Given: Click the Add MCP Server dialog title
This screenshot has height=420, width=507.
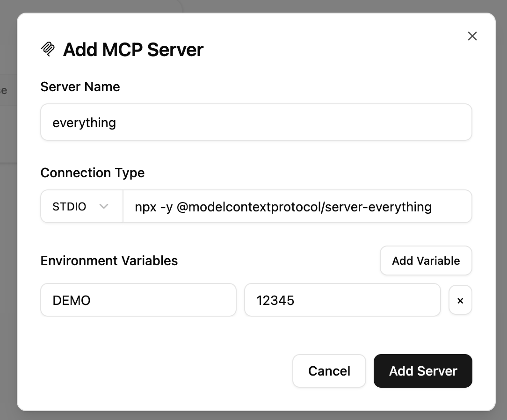Looking at the screenshot, I should click(x=133, y=50).
